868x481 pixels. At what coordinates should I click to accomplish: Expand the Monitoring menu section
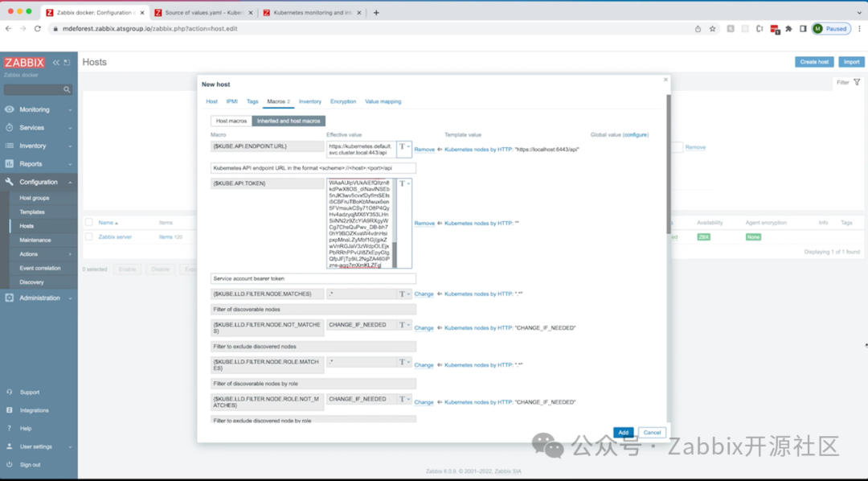click(39, 109)
